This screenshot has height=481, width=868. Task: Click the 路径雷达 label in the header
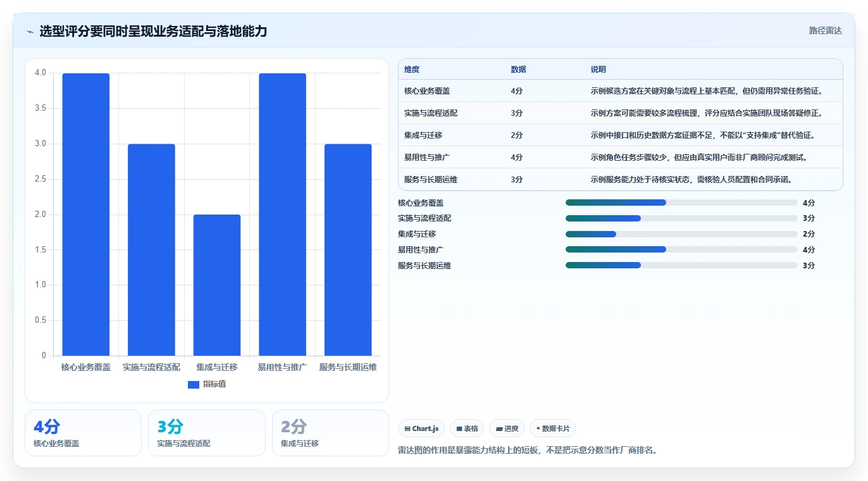(826, 30)
